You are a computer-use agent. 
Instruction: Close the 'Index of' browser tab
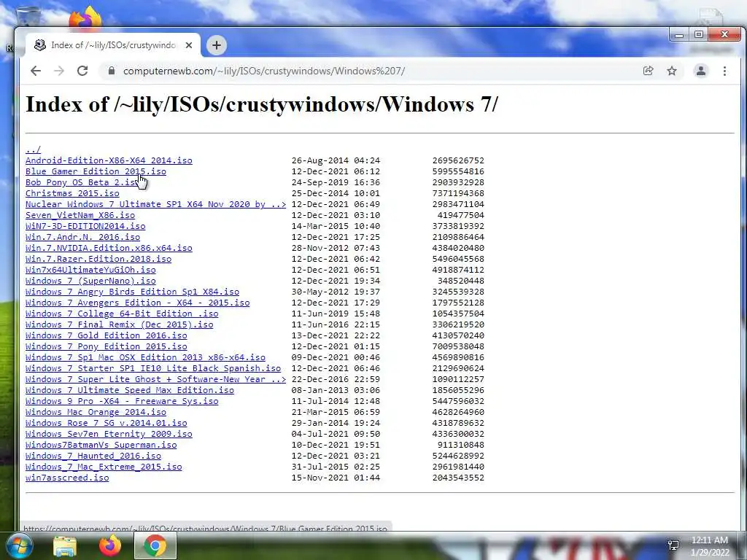189,45
